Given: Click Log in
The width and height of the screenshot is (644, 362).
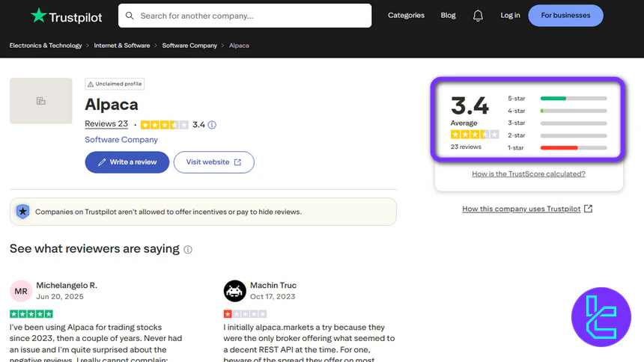Looking at the screenshot, I should pyautogui.click(x=510, y=15).
